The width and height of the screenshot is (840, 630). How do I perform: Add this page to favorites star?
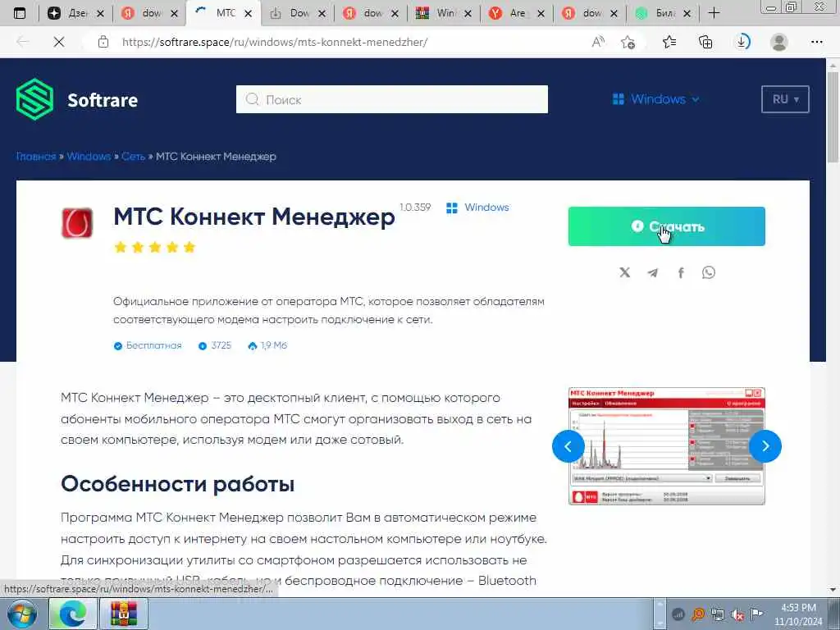[x=628, y=42]
